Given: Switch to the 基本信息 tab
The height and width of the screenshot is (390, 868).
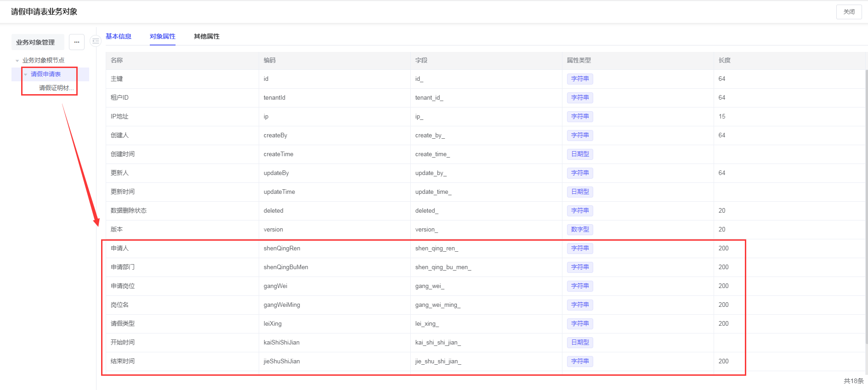Looking at the screenshot, I should [119, 36].
